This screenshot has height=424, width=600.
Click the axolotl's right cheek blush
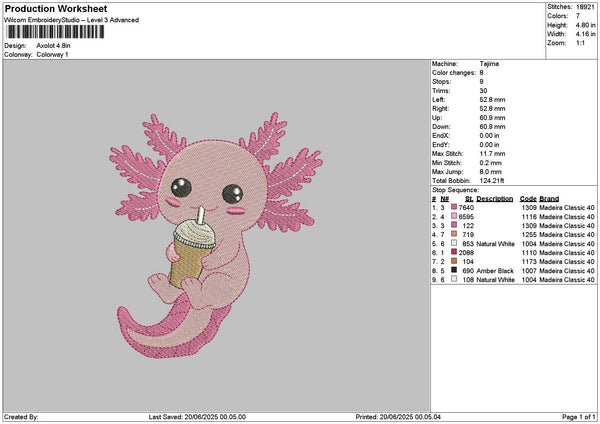238,211
